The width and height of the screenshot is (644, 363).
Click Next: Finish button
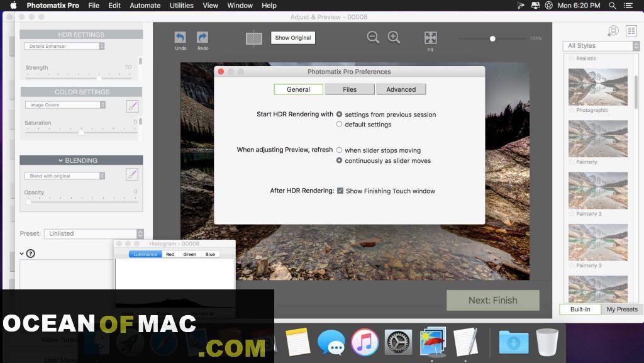(493, 300)
